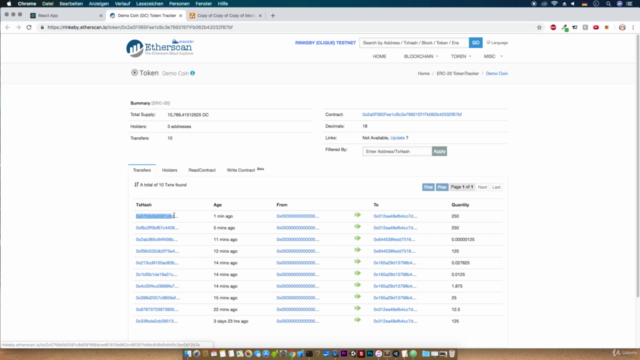The width and height of the screenshot is (640, 360).
Task: Reload the page
Action: pyautogui.click(x=29, y=27)
